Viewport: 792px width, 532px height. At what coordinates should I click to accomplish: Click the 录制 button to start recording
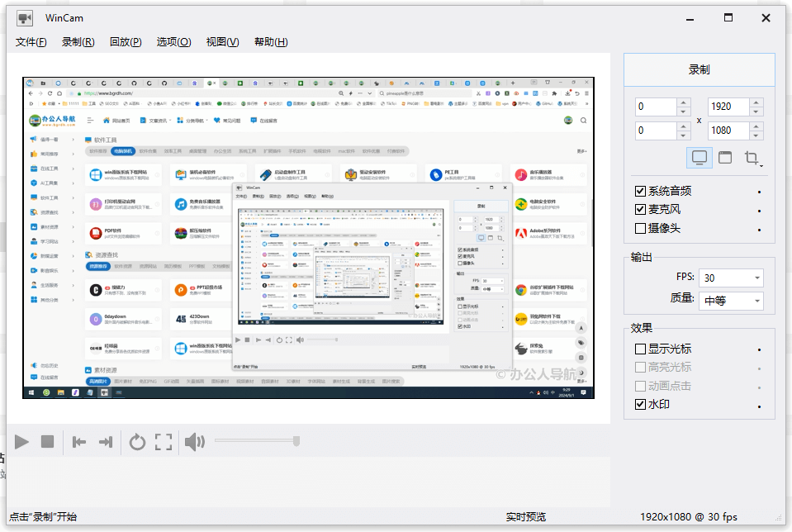coord(699,70)
